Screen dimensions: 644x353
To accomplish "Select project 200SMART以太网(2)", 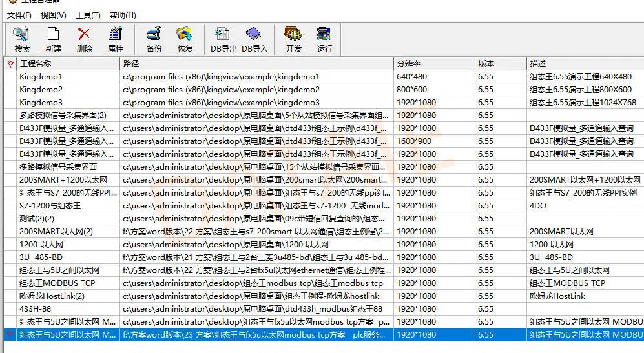I will pos(56,232).
